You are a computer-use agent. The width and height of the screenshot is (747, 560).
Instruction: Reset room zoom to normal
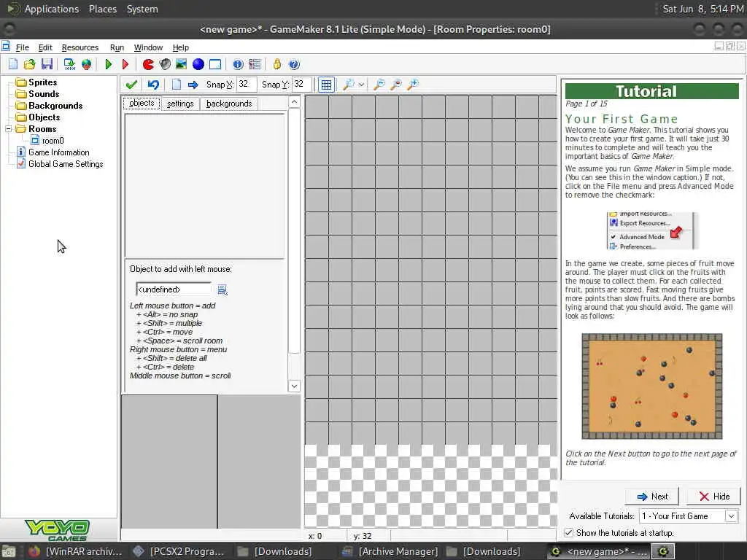click(396, 85)
